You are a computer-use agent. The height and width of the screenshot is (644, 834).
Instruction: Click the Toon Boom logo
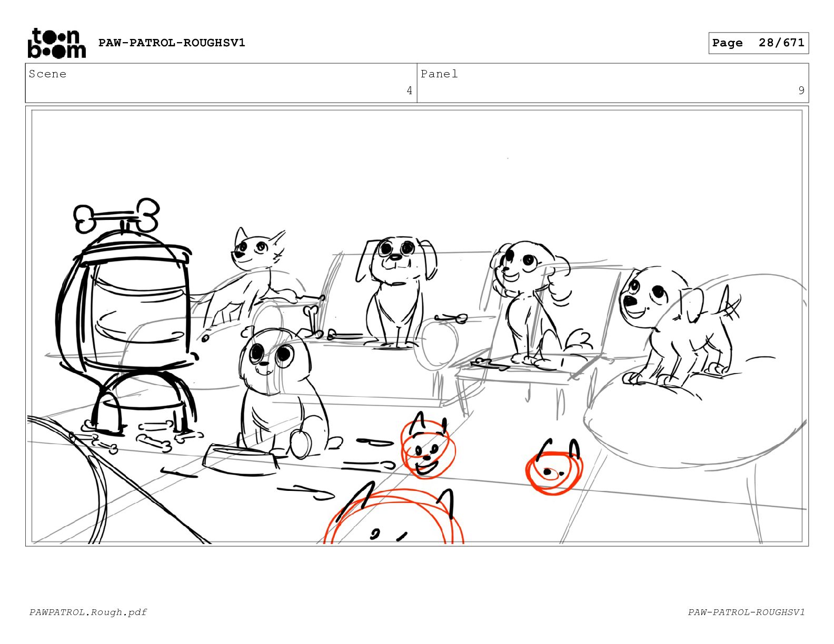[x=56, y=43]
